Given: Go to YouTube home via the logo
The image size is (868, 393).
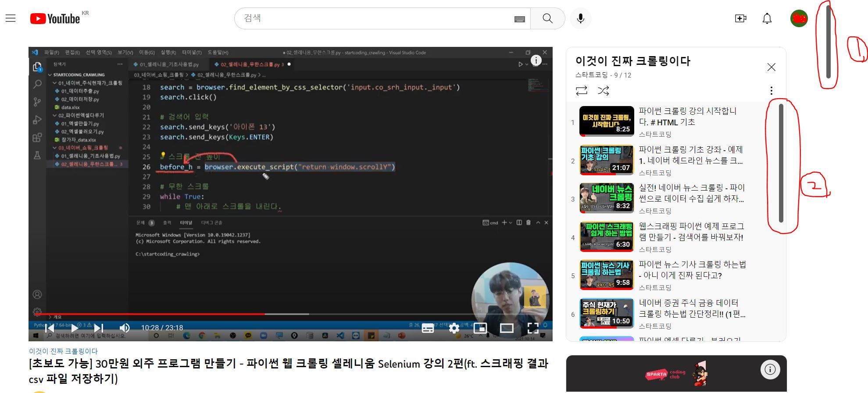Looking at the screenshot, I should point(55,18).
